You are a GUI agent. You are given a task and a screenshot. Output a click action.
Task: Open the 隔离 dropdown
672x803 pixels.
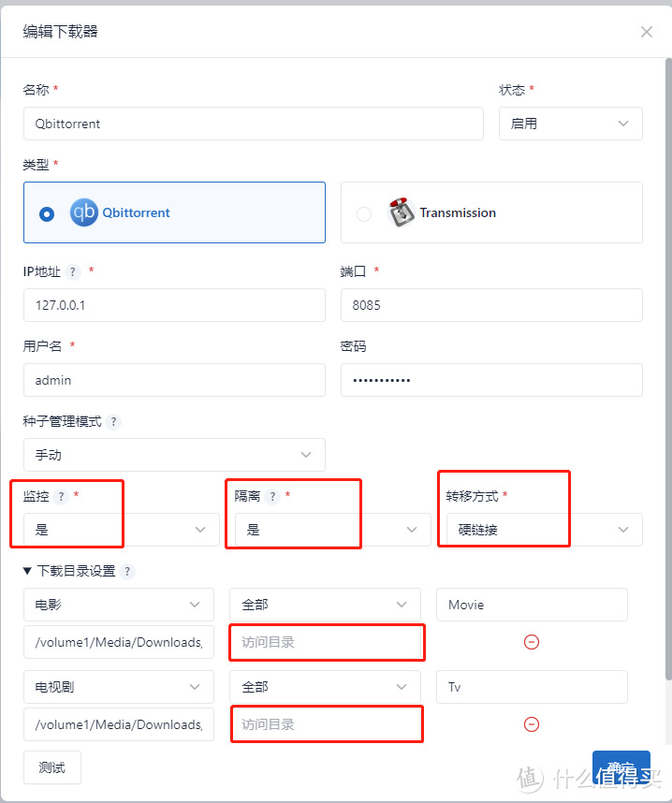click(x=333, y=530)
